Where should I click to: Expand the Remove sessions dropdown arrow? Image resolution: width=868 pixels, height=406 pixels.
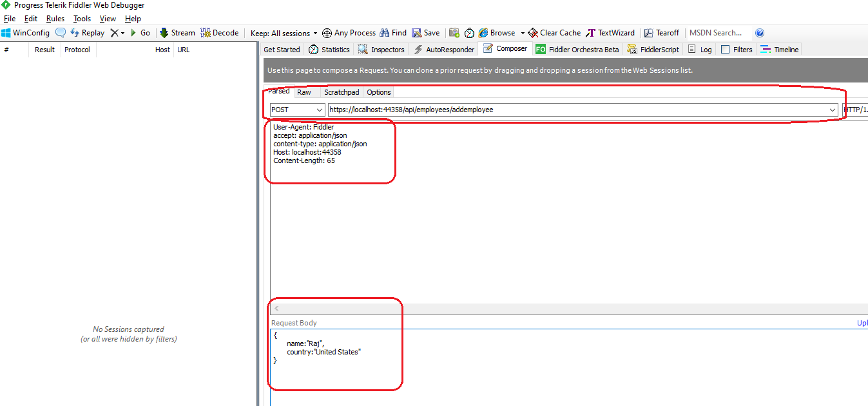click(x=122, y=33)
